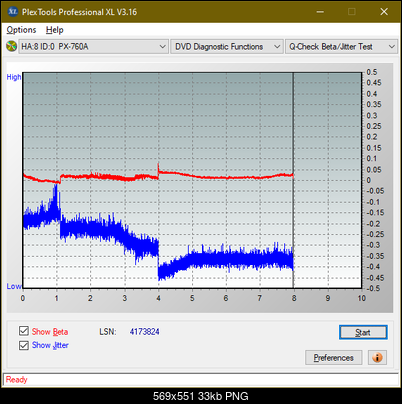
Task: Click the y-axis value 0.5
Action: [372, 72]
